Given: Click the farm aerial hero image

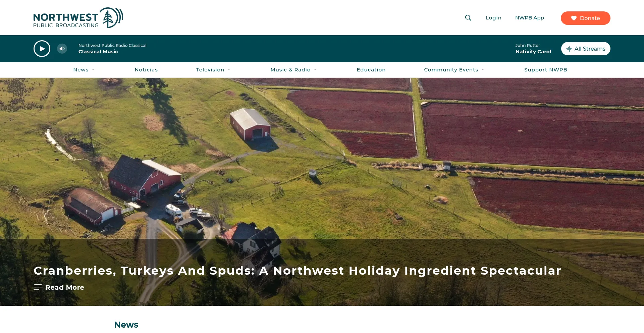Looking at the screenshot, I should (322, 158).
